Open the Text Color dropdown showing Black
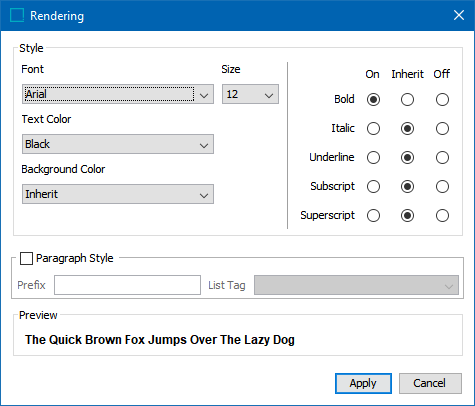 point(118,144)
